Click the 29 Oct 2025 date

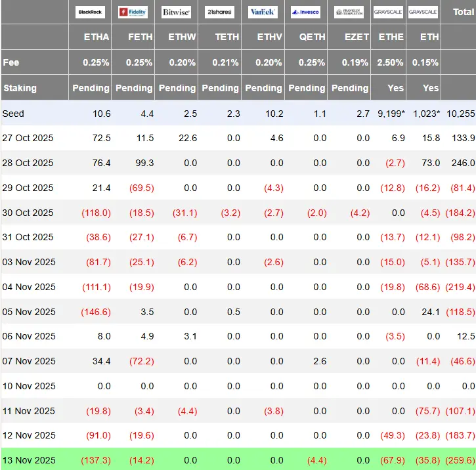[x=28, y=188]
